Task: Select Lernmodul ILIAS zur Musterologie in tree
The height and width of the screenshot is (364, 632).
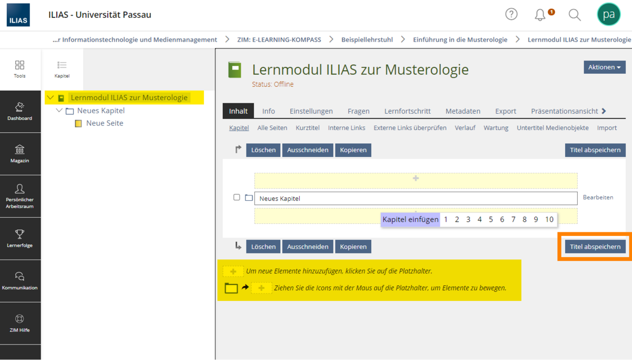Action: tap(129, 97)
